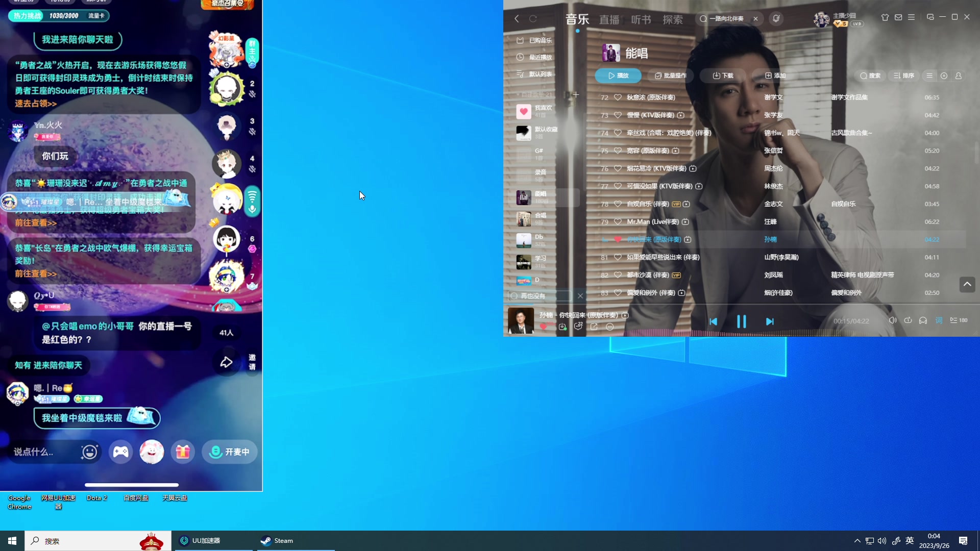Play all songs with 播放 button
The height and width of the screenshot is (551, 980).
click(x=618, y=76)
